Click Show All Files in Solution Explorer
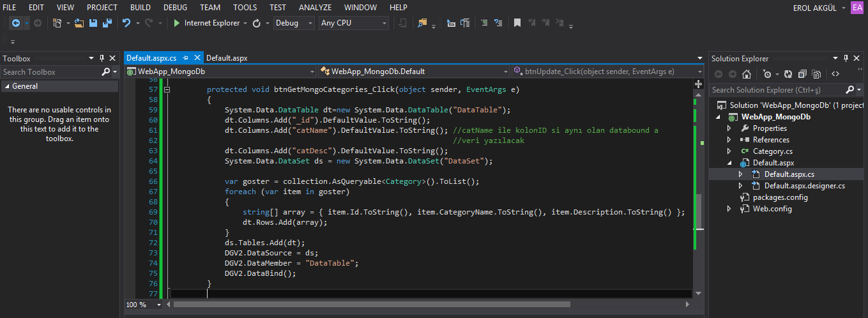The height and width of the screenshot is (318, 868). click(816, 74)
